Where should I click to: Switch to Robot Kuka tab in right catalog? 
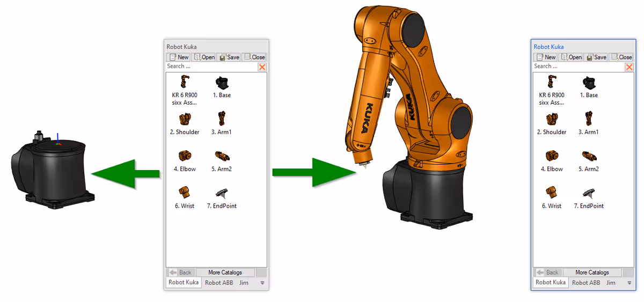pos(551,283)
